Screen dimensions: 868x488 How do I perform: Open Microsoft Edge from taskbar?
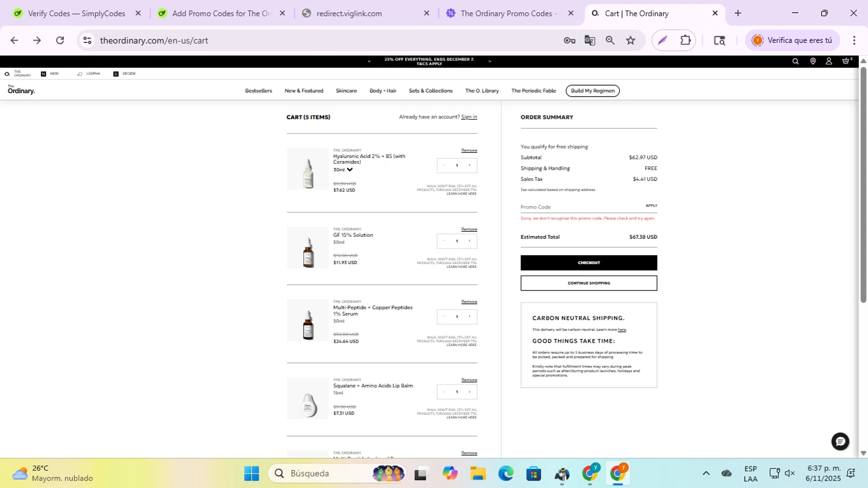click(506, 474)
